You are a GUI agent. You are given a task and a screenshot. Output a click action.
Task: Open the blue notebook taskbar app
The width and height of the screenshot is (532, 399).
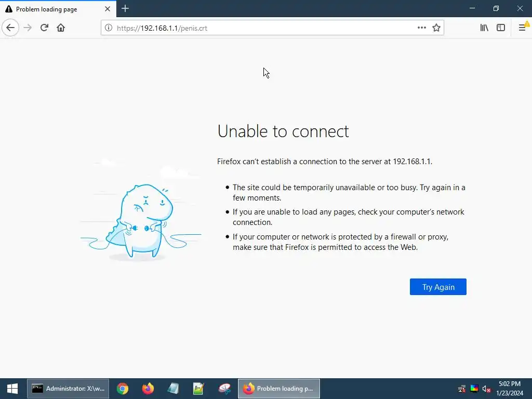(x=173, y=389)
